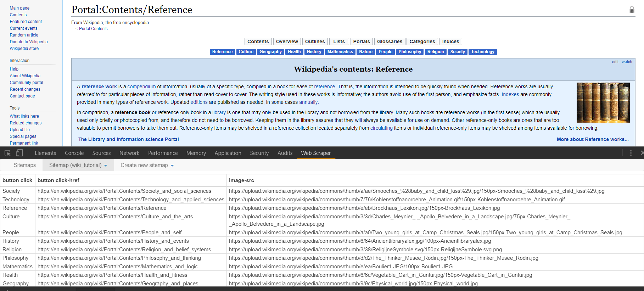Screen dimensions: 644x291
Task: Select the Health row in the table
Action: [322, 275]
